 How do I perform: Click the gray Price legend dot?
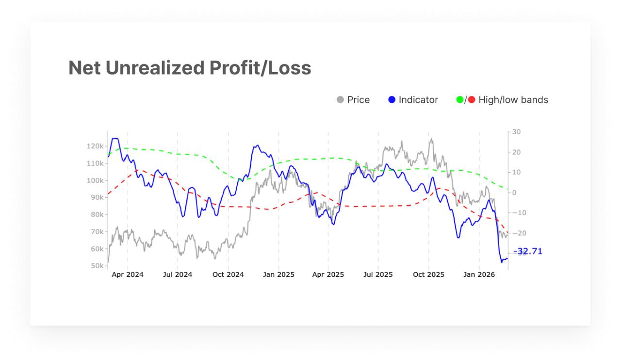tap(340, 100)
